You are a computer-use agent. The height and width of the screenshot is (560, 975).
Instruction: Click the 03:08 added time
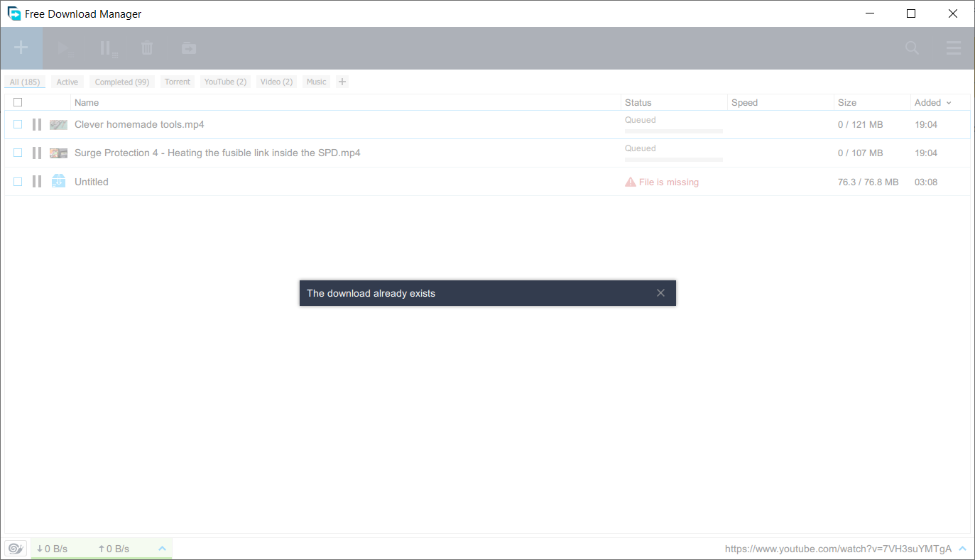pyautogui.click(x=926, y=182)
